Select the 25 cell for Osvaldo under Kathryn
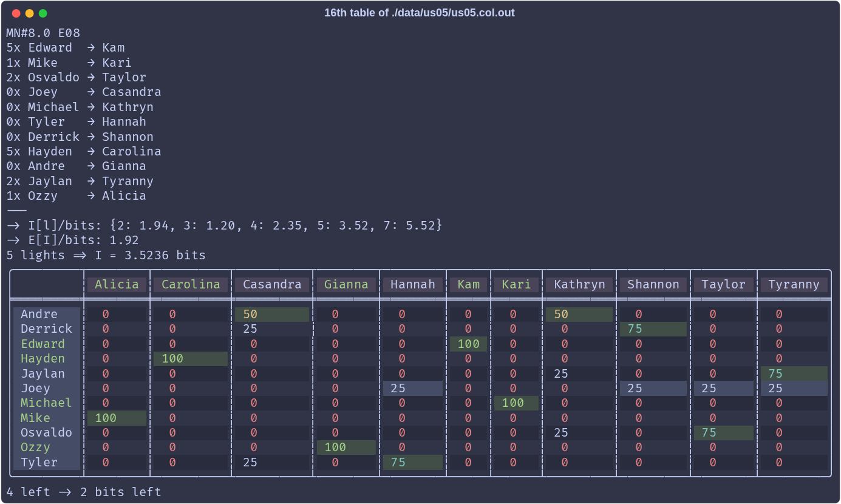841x504 pixels. (x=579, y=432)
